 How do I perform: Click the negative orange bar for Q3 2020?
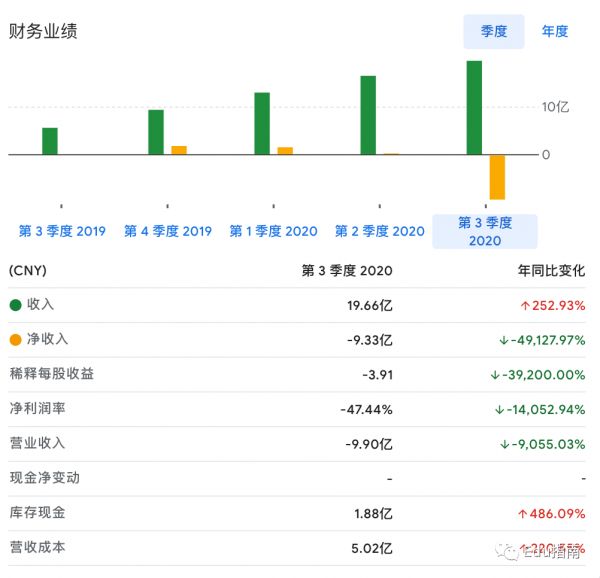497,177
